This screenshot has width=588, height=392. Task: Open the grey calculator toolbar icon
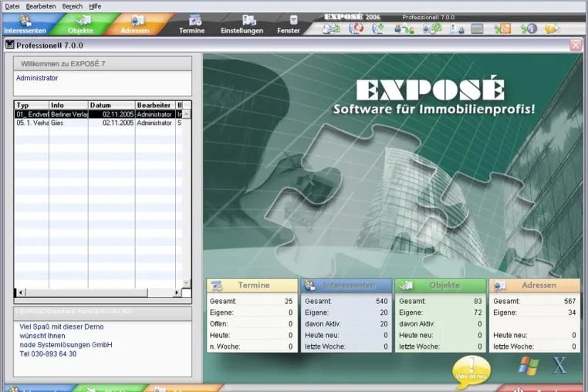pos(477,29)
